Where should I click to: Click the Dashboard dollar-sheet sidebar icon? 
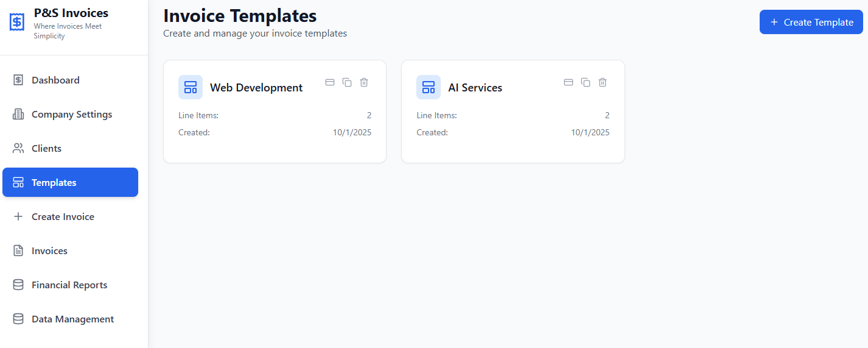click(x=18, y=80)
